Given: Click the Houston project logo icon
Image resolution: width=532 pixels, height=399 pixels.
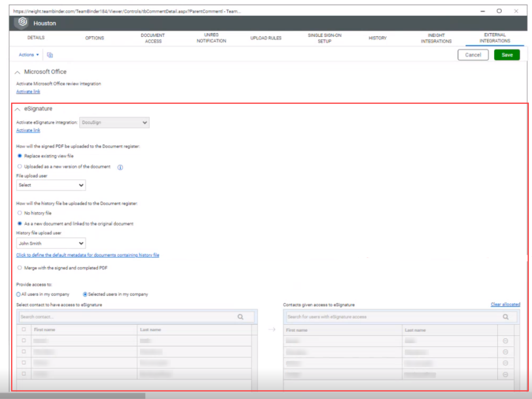Looking at the screenshot, I should click(22, 23).
